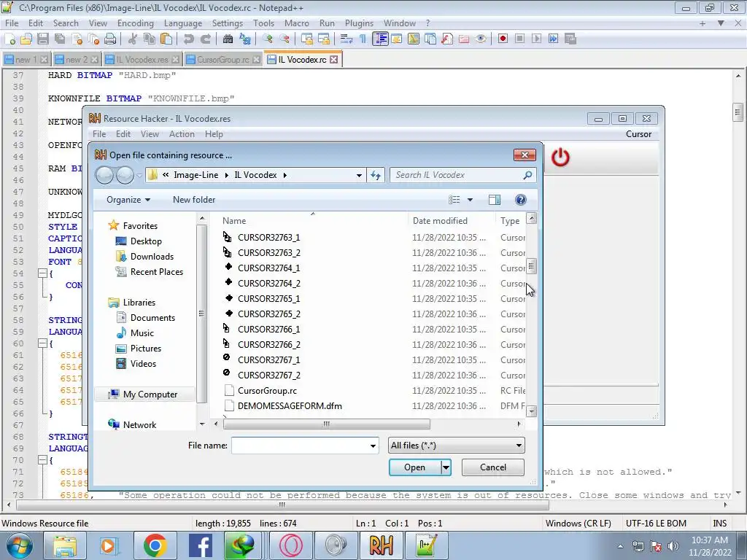Viewport: 747px width, 560px height.
Task: Click the Redo arrow icon in Notepad++
Action: [x=206, y=39]
